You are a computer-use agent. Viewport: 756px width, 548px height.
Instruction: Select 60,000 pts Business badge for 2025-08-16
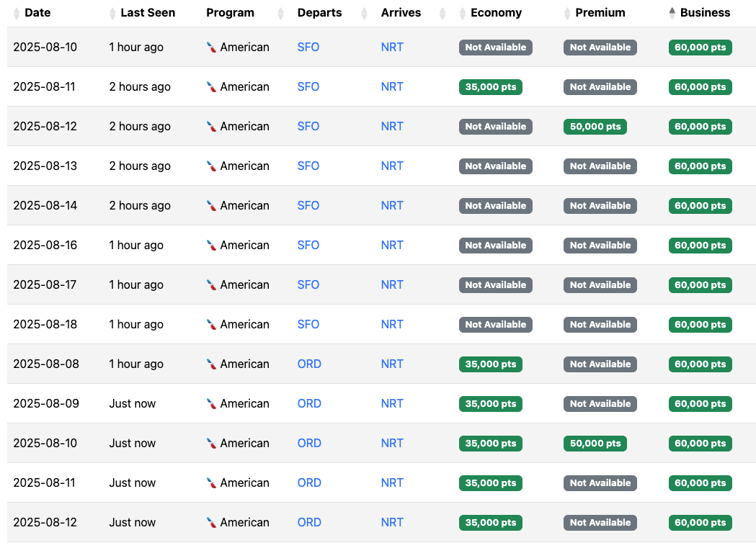pos(700,246)
